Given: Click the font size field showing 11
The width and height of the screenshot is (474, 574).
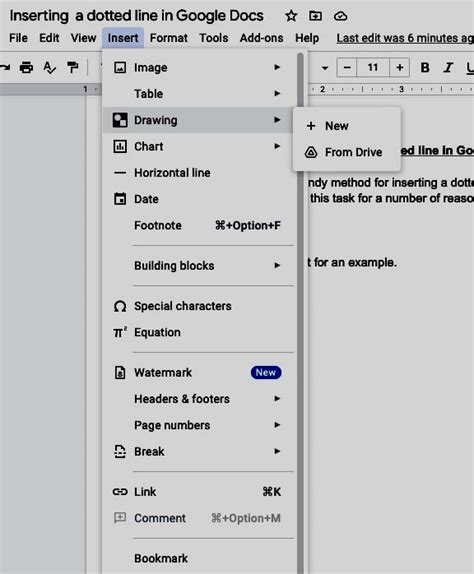Looking at the screenshot, I should click(x=373, y=67).
